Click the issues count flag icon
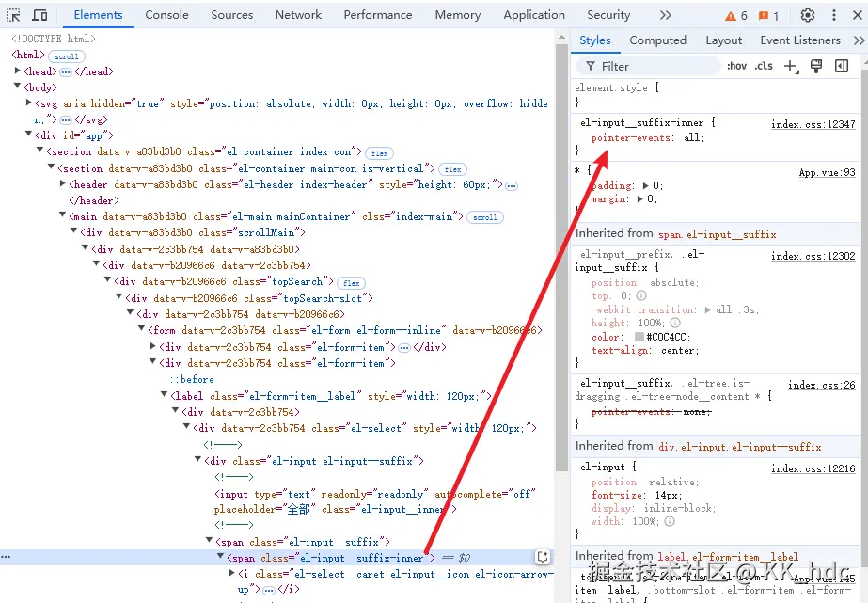This screenshot has width=868, height=603. pos(764,16)
